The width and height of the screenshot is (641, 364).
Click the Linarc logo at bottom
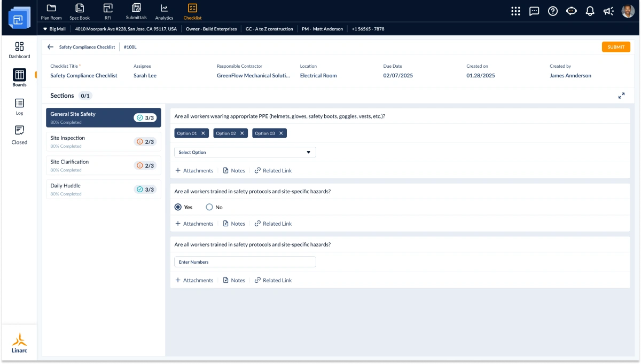point(19,343)
